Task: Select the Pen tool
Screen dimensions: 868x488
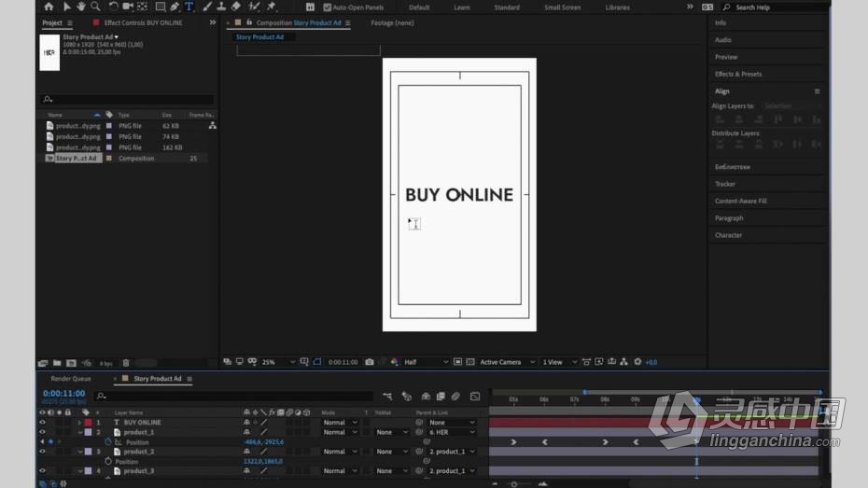Action: (175, 7)
